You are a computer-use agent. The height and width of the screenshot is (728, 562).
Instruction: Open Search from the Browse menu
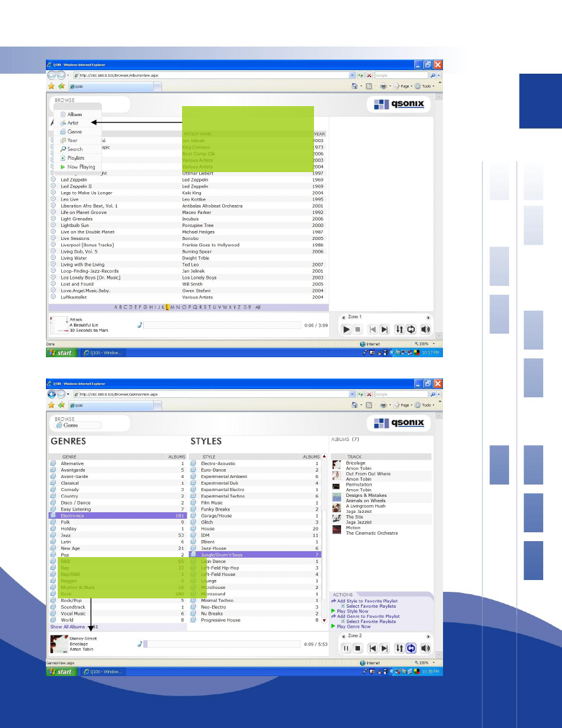[75, 149]
